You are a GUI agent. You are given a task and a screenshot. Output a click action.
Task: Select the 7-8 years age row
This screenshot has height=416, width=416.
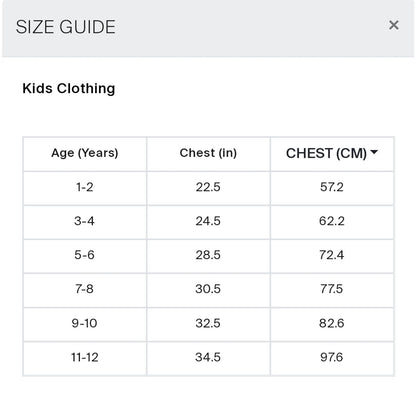(208, 290)
